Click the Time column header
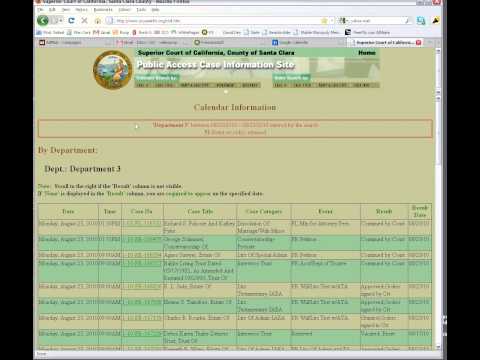Image resolution: width=480 pixels, height=360 pixels. pos(110,211)
